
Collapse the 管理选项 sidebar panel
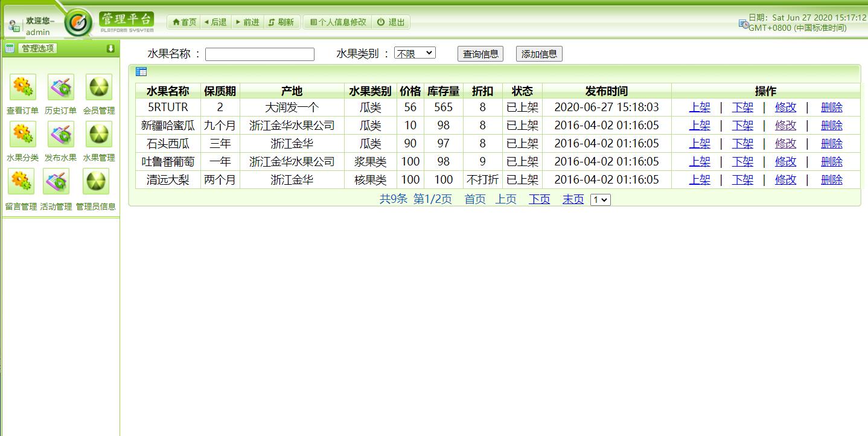(x=110, y=47)
